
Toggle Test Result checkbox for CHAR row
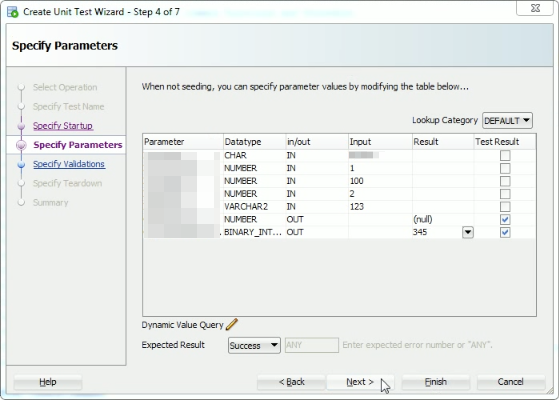(x=505, y=155)
